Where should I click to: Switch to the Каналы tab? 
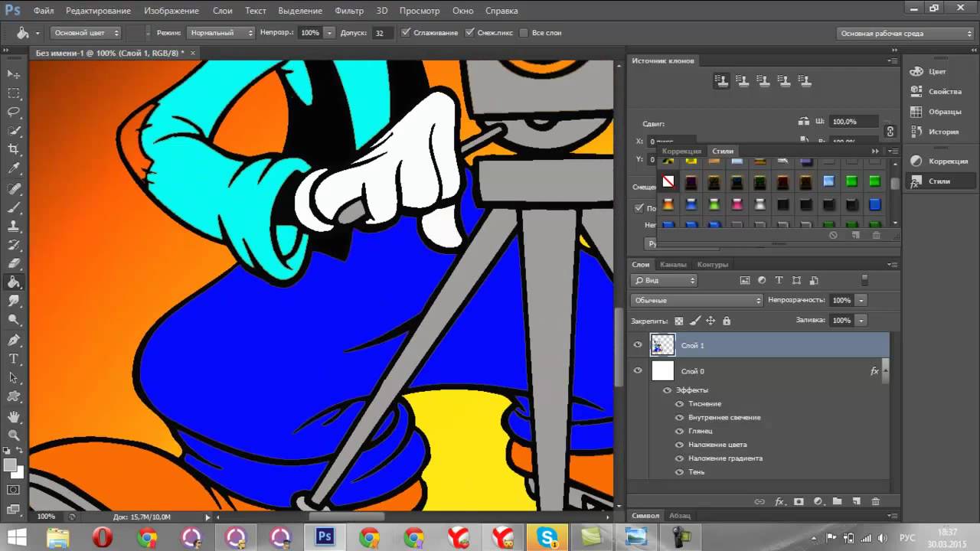pos(673,265)
